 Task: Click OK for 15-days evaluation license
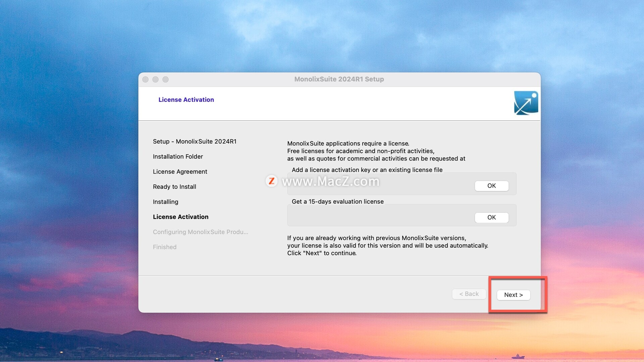click(491, 218)
